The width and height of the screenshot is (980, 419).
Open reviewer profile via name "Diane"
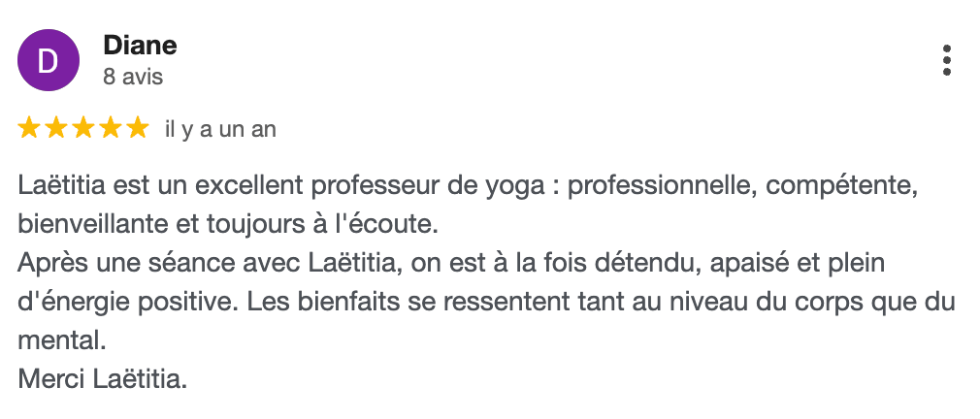140,45
